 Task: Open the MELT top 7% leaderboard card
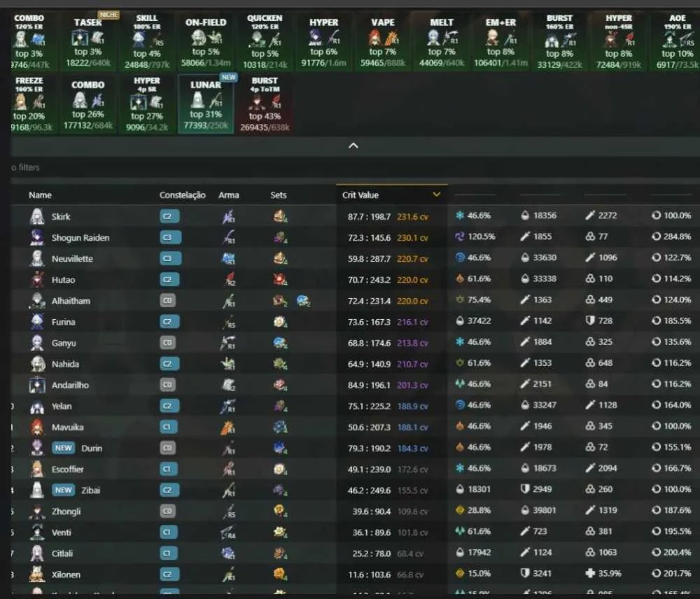click(x=442, y=41)
